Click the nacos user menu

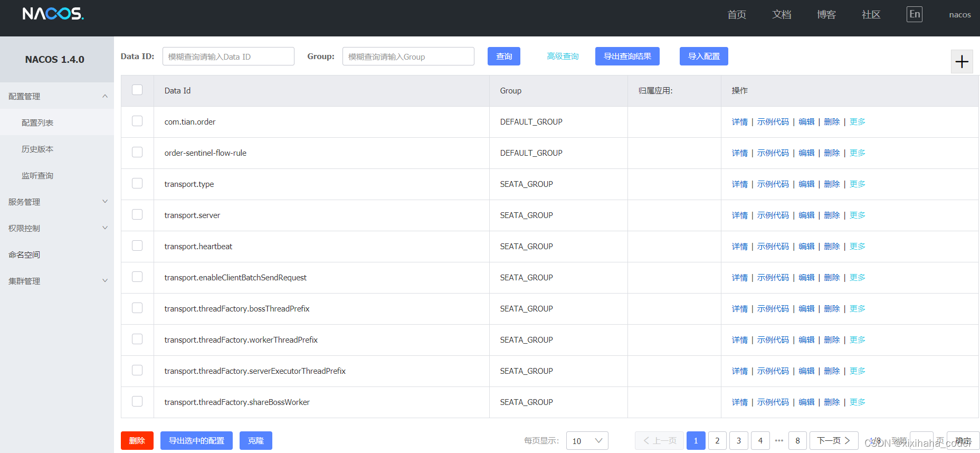click(960, 15)
